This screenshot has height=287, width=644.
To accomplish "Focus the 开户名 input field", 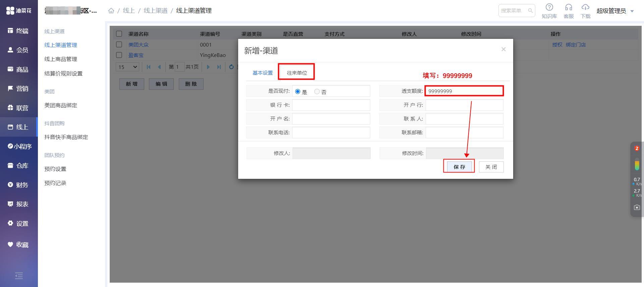I will [x=331, y=119].
